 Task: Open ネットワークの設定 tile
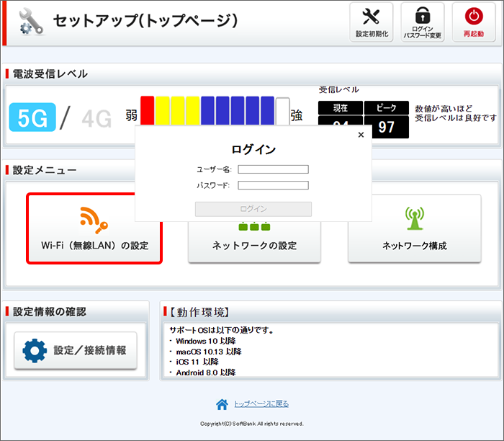(x=254, y=241)
